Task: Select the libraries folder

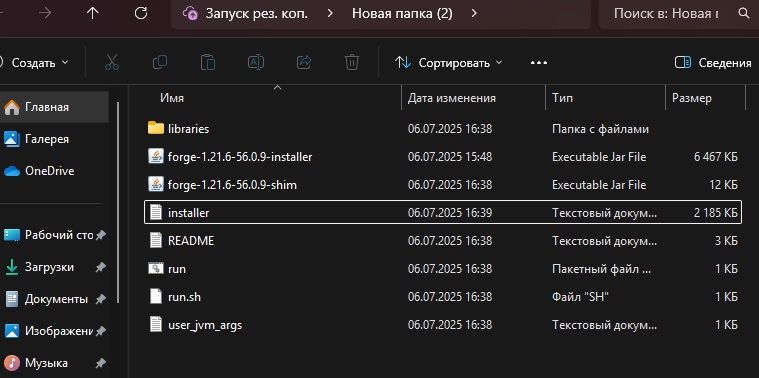Action: 442,129
